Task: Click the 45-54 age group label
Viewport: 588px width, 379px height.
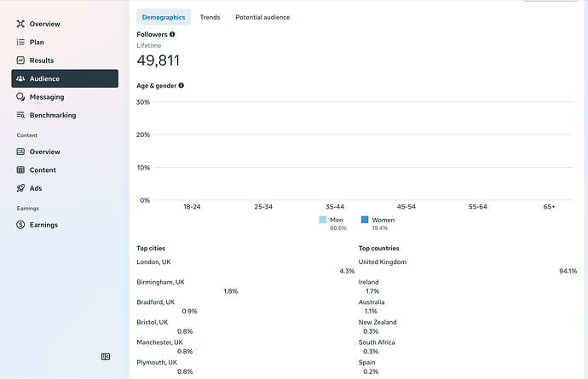Action: pos(406,207)
